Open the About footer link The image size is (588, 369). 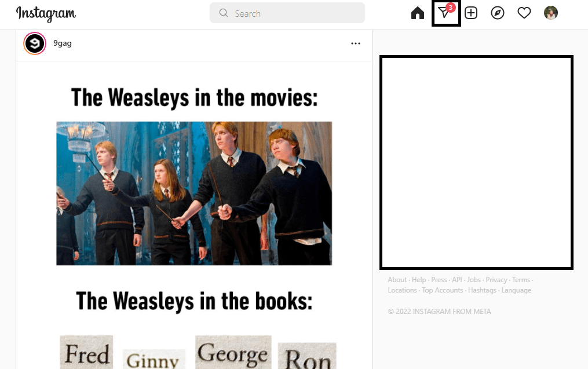click(397, 280)
